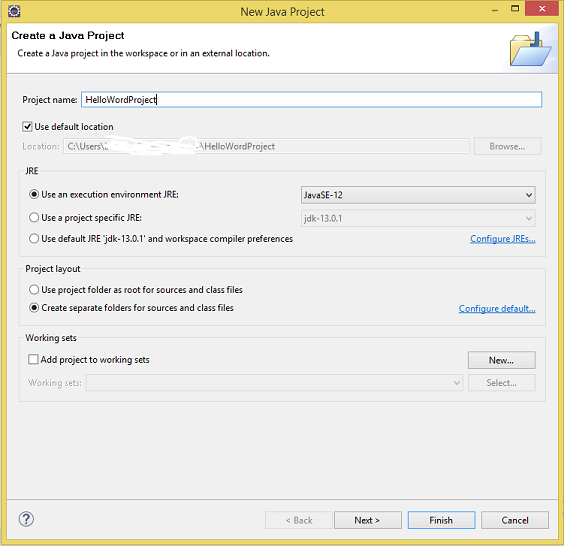Minimize the New Java Project window

coord(495,10)
